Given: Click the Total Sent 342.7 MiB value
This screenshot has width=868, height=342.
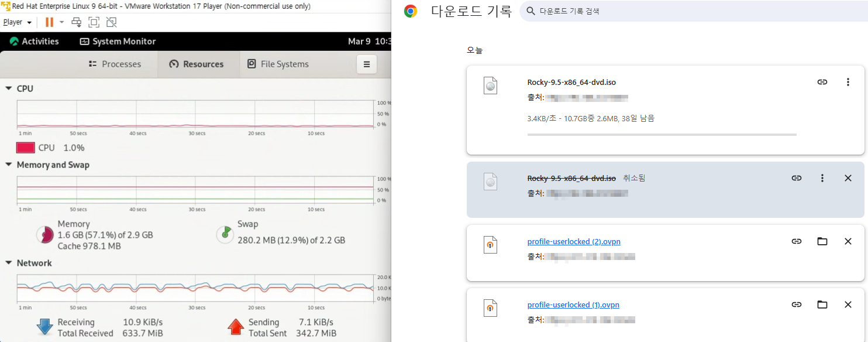Looking at the screenshot, I should tap(316, 333).
